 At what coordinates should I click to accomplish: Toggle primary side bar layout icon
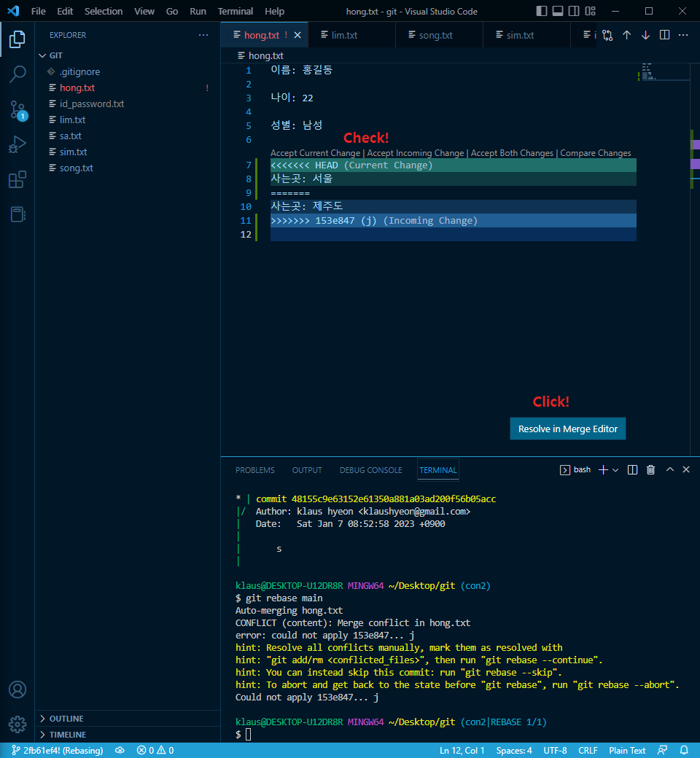tap(542, 11)
